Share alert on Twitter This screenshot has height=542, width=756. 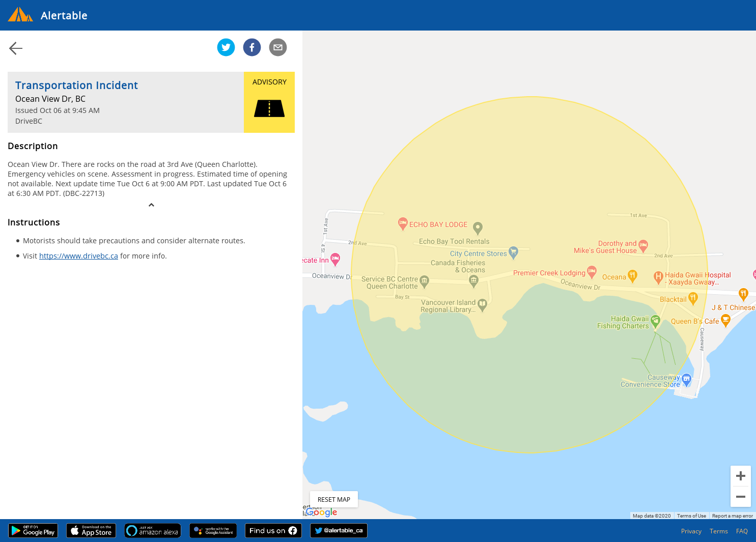226,47
